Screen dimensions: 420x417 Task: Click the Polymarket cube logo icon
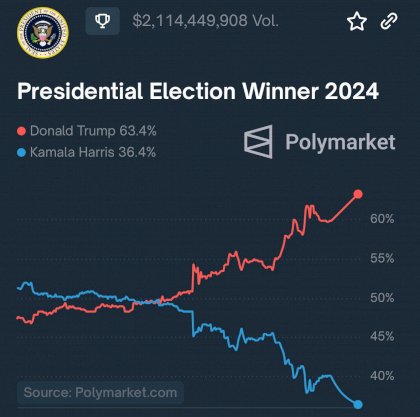[258, 141]
